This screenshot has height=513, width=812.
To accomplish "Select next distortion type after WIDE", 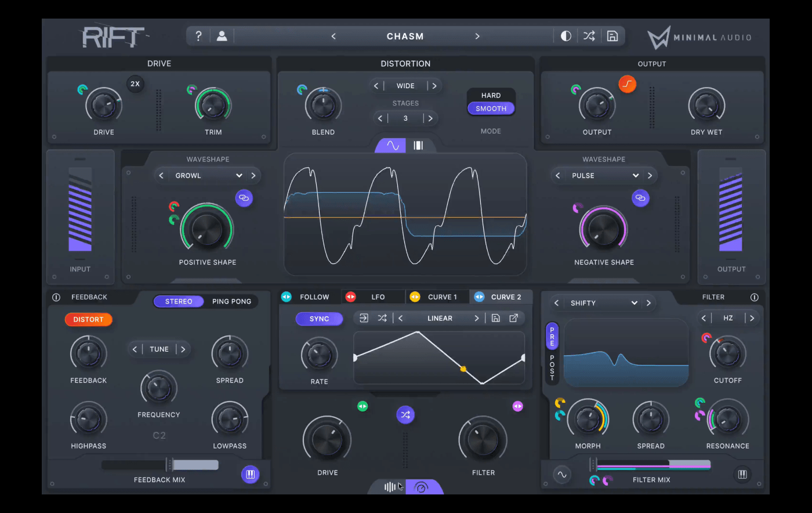I will pyautogui.click(x=434, y=86).
